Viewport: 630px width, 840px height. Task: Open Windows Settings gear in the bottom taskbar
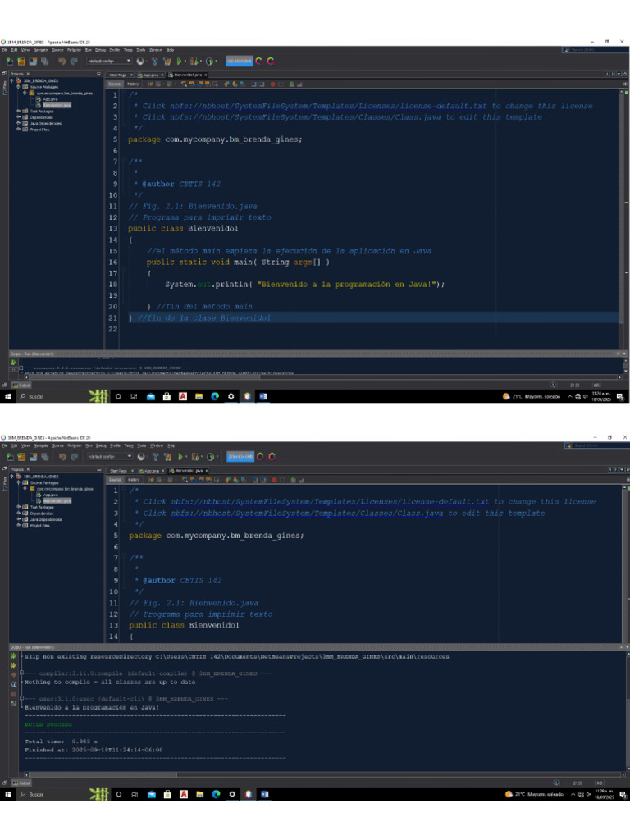pyautogui.click(x=231, y=794)
